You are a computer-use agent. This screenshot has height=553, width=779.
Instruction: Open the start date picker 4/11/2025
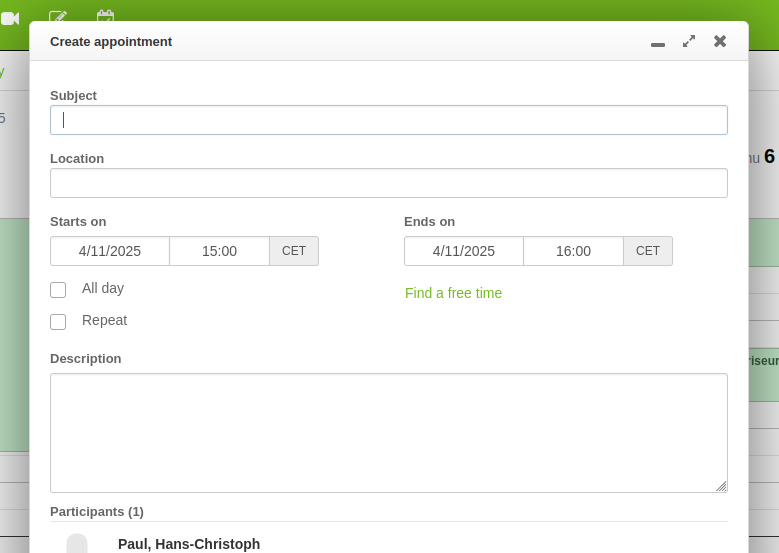(x=110, y=251)
